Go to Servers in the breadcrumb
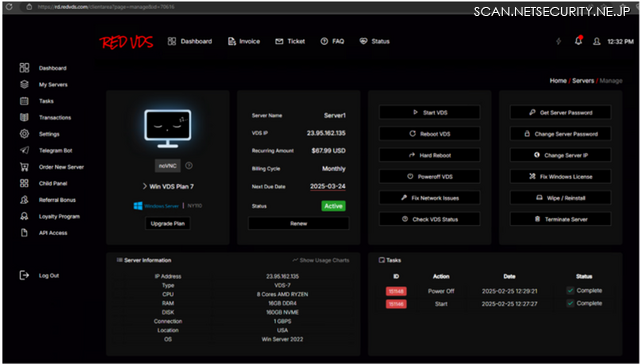Image resolution: width=640 pixels, height=364 pixels. pyautogui.click(x=583, y=81)
